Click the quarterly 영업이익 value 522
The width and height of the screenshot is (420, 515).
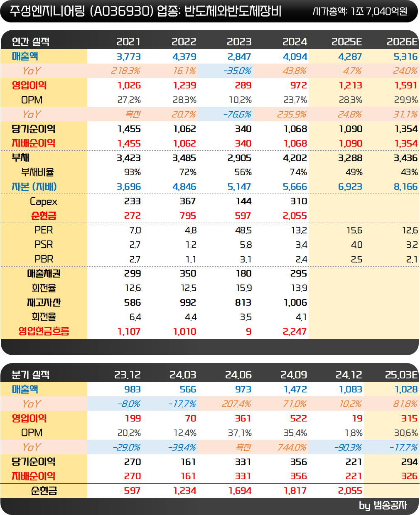(x=298, y=419)
